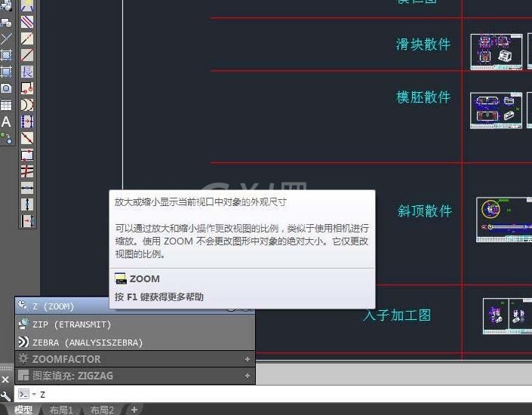Click the rectangle with red corner points icon
Viewport: 532px width, 415px height.
click(x=27, y=155)
